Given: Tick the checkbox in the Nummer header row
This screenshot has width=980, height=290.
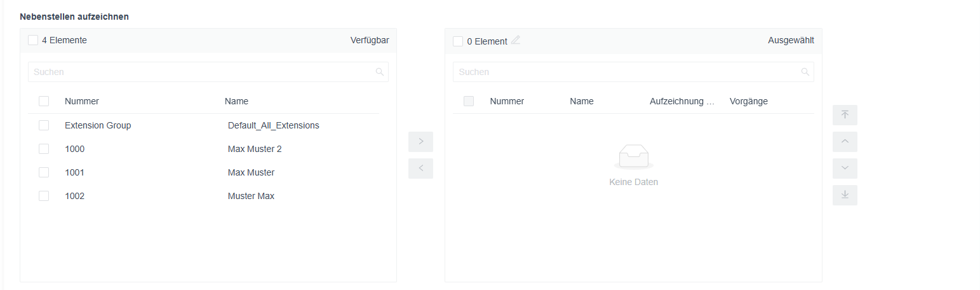Looking at the screenshot, I should [x=44, y=101].
